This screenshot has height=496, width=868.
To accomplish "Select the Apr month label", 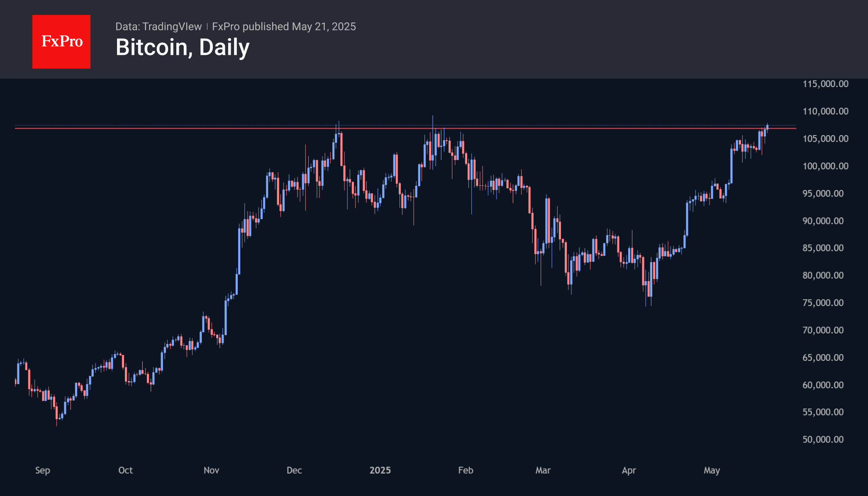I will [629, 470].
